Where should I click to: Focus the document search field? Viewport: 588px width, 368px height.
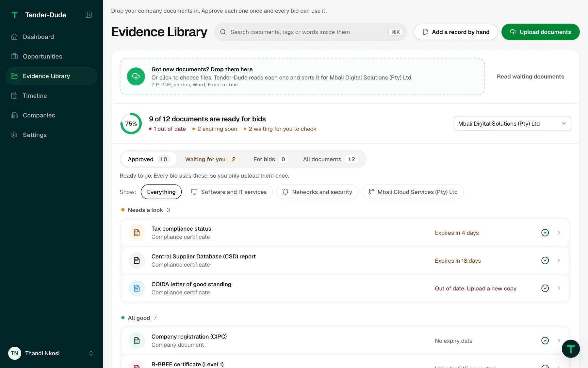point(310,32)
